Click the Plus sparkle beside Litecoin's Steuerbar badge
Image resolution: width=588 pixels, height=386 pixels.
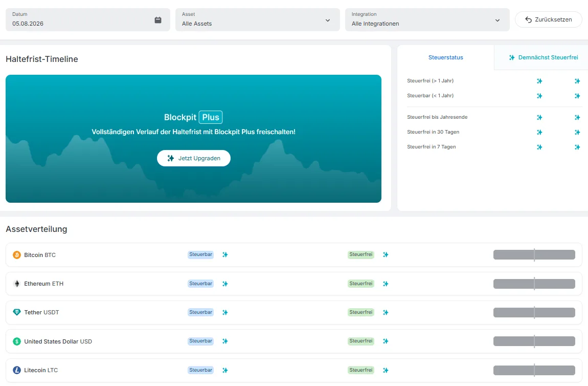coord(225,370)
